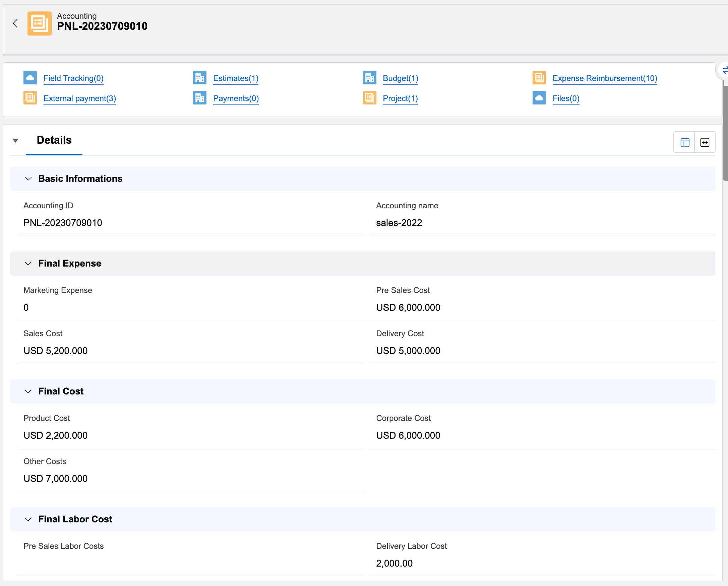The image size is (728, 586).
Task: Open the Project(1) related link
Action: (x=400, y=98)
